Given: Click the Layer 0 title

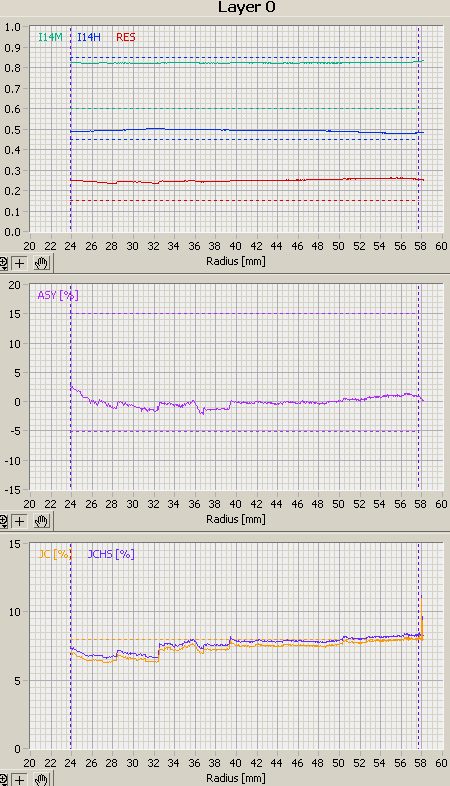Looking at the screenshot, I should [247, 7].
